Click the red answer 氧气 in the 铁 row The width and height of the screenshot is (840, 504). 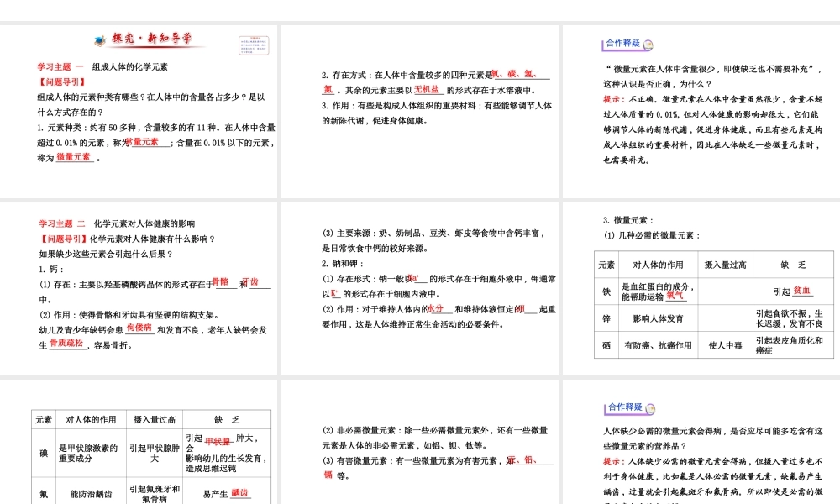[675, 296]
